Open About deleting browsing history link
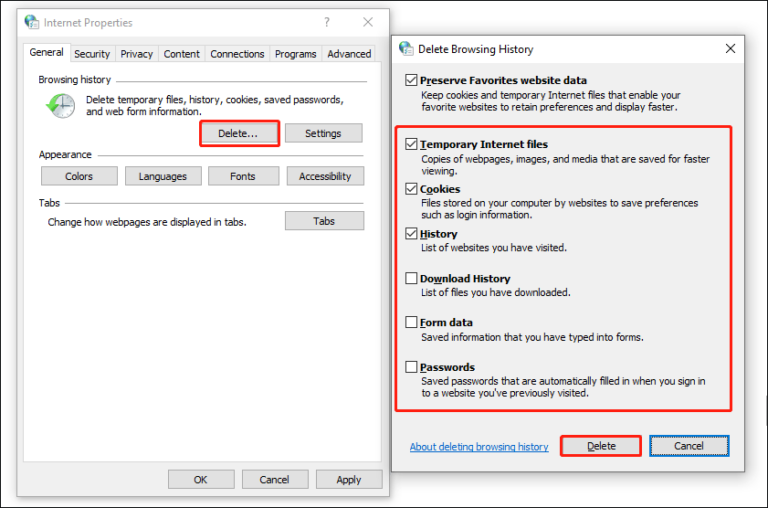 click(479, 447)
